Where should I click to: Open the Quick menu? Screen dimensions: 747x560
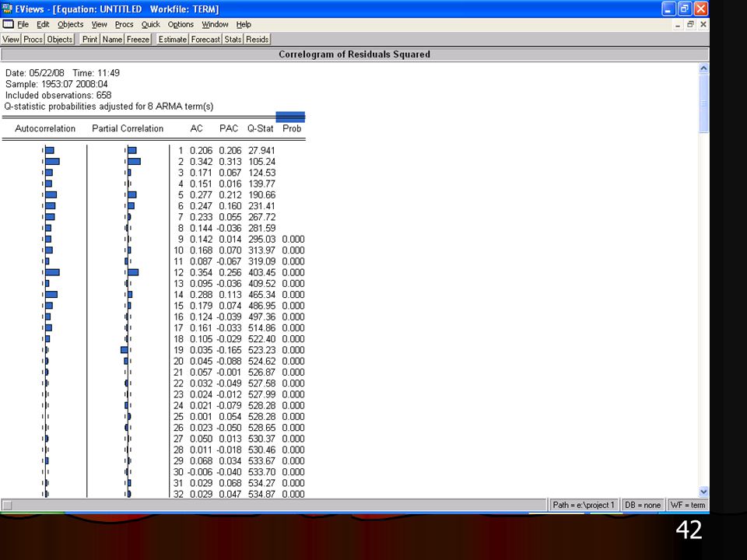(x=150, y=24)
